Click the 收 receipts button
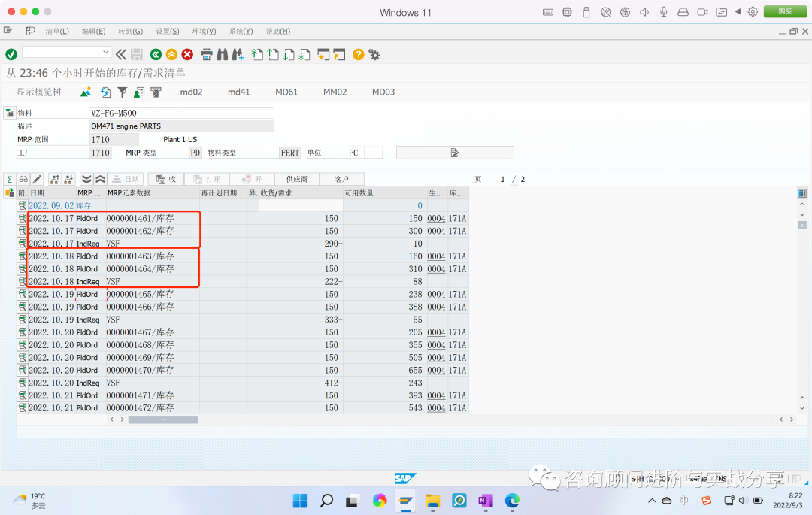The image size is (812, 515). [167, 179]
